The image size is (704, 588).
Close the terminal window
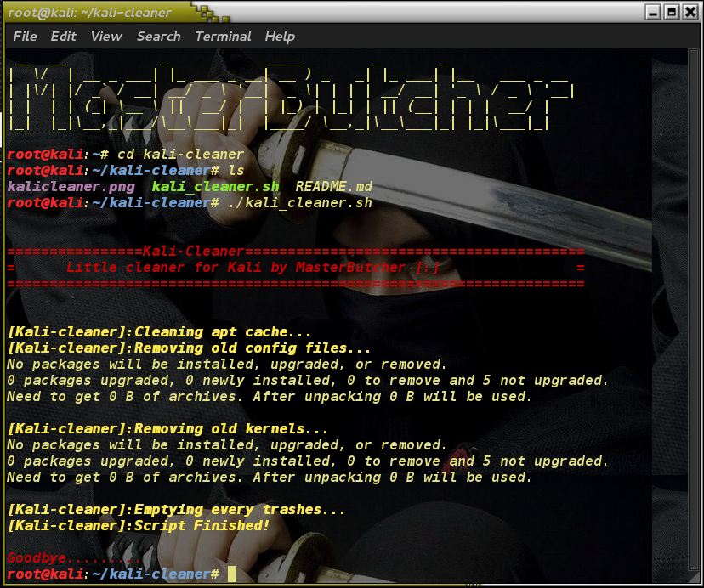pyautogui.click(x=690, y=12)
